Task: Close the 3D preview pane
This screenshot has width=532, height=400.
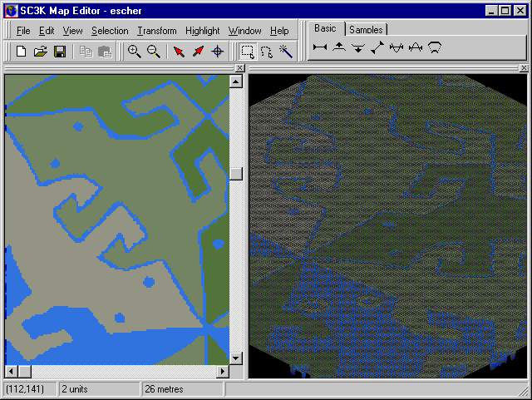Action: point(524,68)
